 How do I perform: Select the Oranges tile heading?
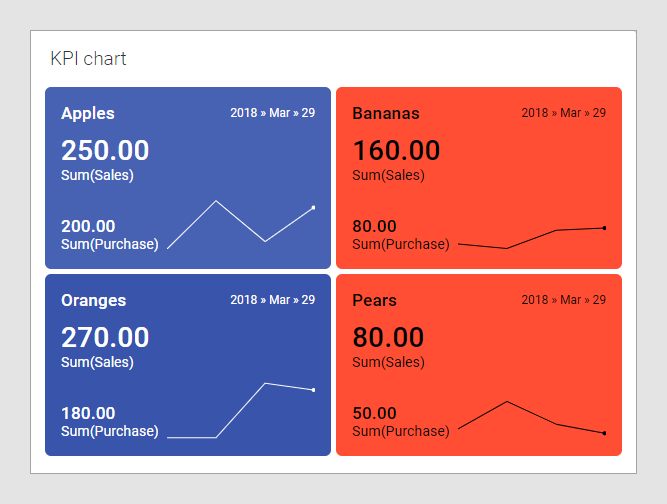[94, 300]
